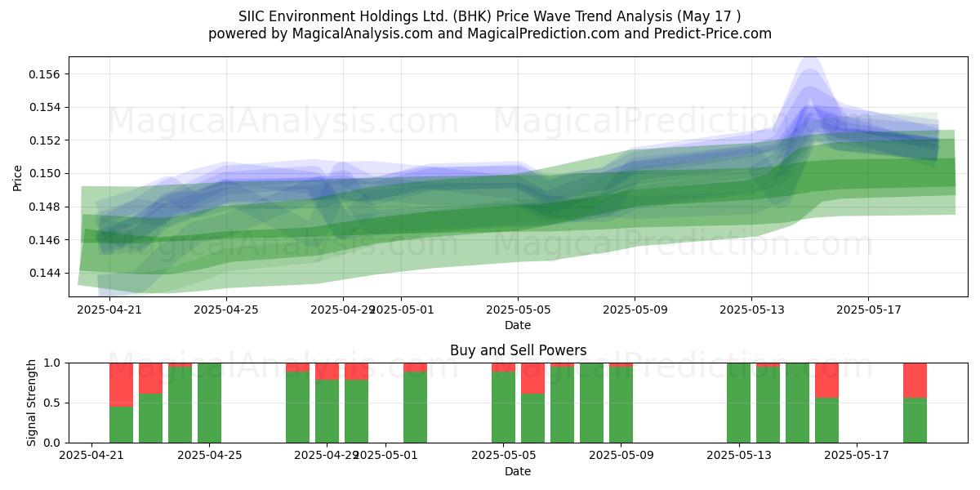Click the 'Date' label under the price chart
The height and width of the screenshot is (490, 980).
point(518,325)
